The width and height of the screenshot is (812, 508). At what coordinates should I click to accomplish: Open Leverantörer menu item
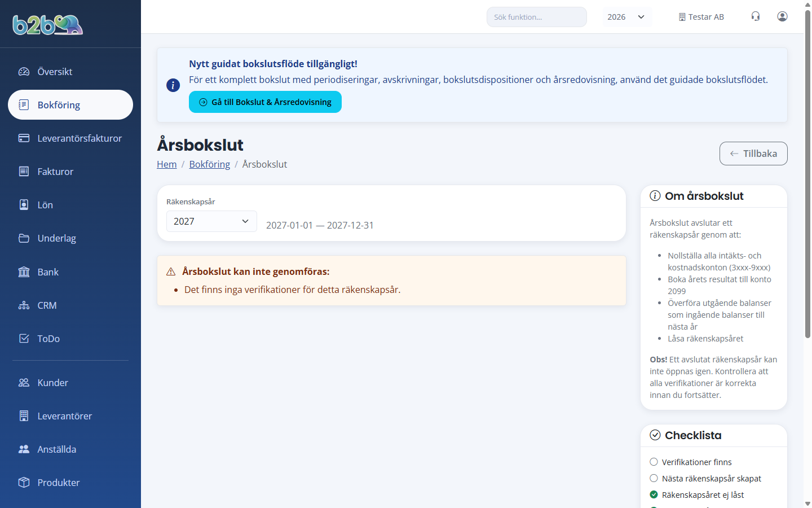point(70,416)
